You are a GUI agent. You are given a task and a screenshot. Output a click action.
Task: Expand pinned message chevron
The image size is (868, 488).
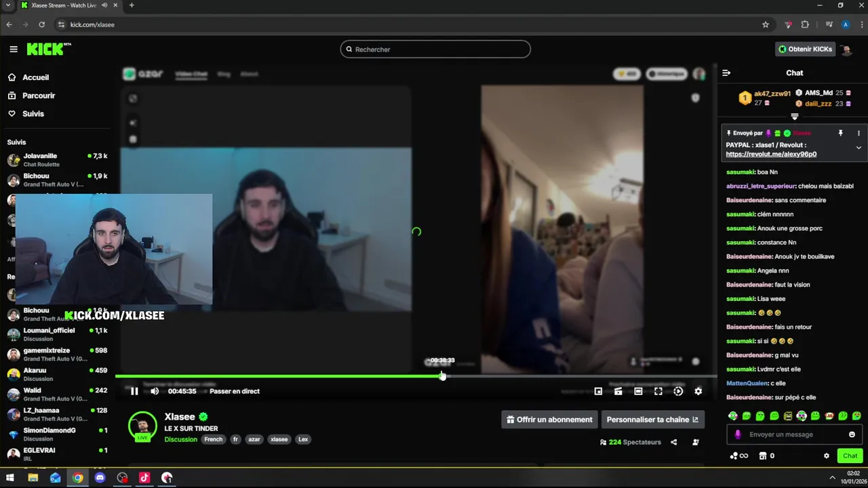click(x=859, y=148)
